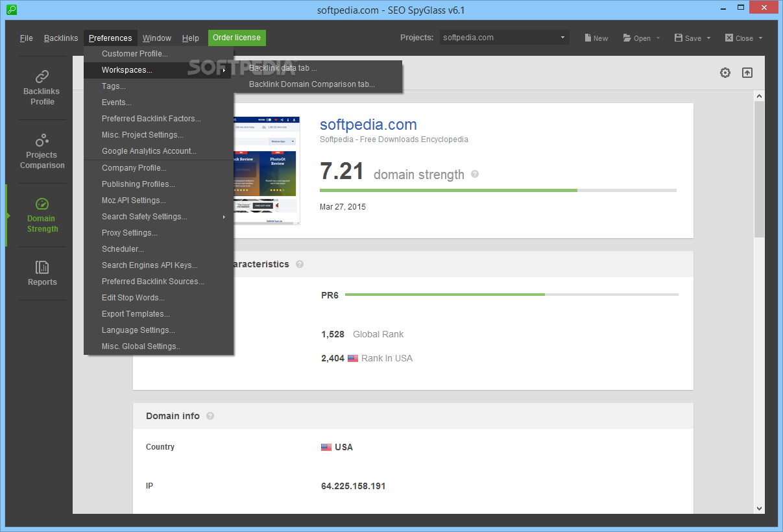The height and width of the screenshot is (532, 783).
Task: Choose Scheduler... menu entry
Action: [x=158, y=249]
